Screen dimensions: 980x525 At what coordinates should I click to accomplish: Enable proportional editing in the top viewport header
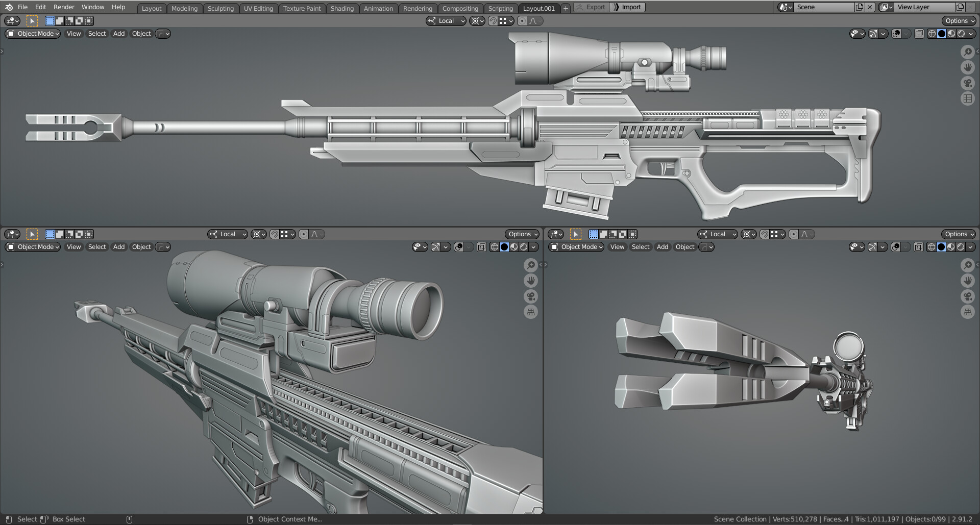522,21
